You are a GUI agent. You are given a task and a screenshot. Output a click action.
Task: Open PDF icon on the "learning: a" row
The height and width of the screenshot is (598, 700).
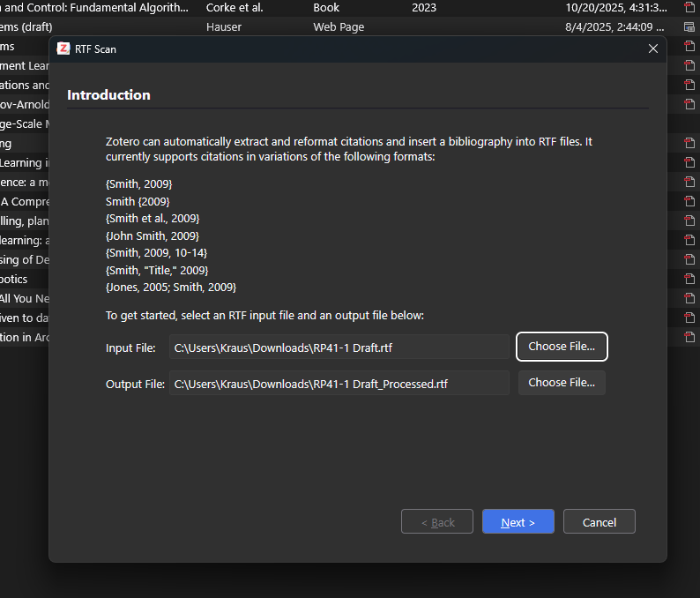click(x=689, y=240)
